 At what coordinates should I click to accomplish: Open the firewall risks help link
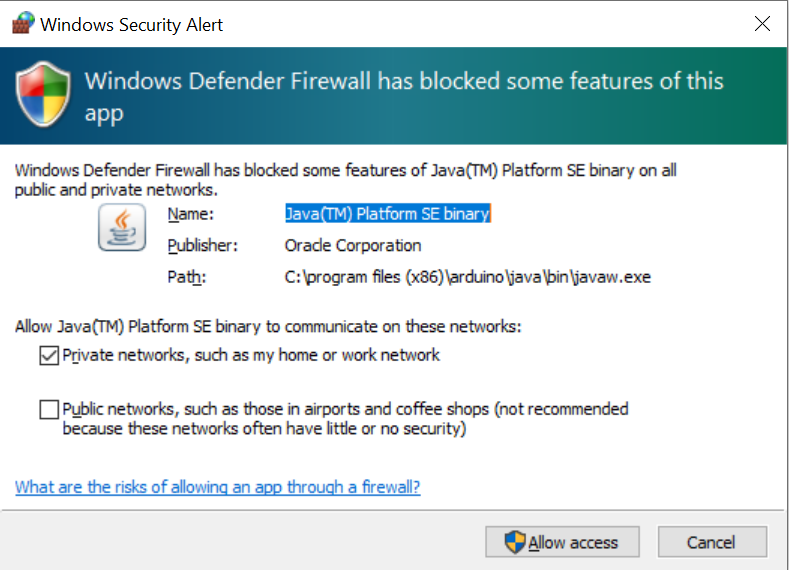pyautogui.click(x=217, y=487)
